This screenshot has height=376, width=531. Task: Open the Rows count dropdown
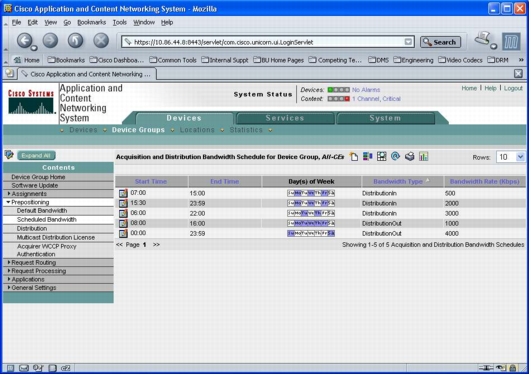520,157
